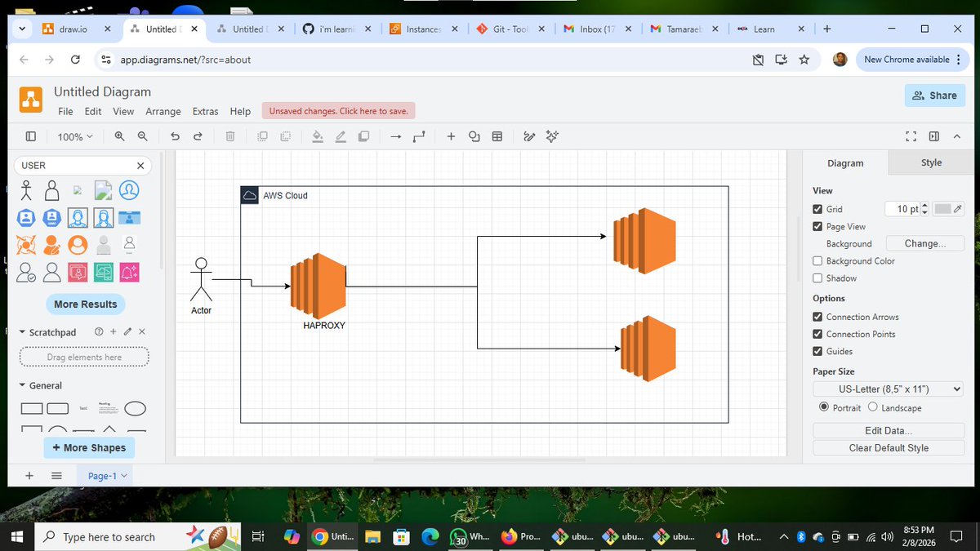Clear the USER shape search
This screenshot has height=551, width=980.
140,166
